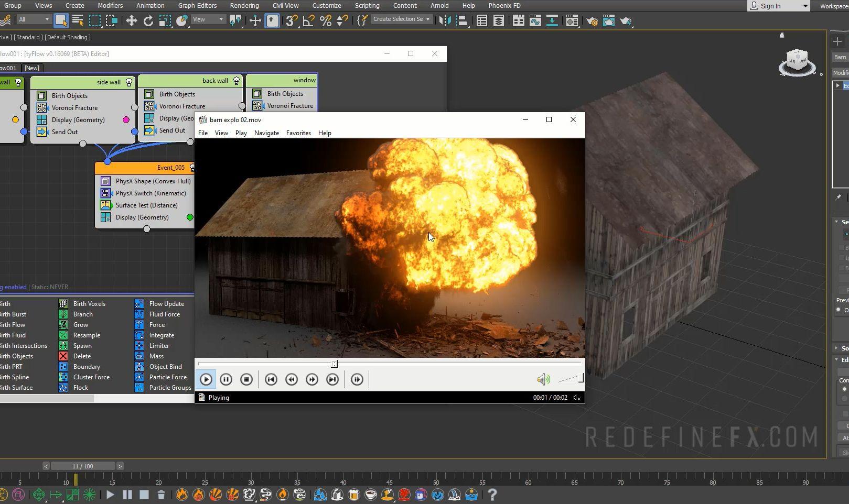
Task: Open Render Setup teapot gear icon
Action: tap(592, 20)
